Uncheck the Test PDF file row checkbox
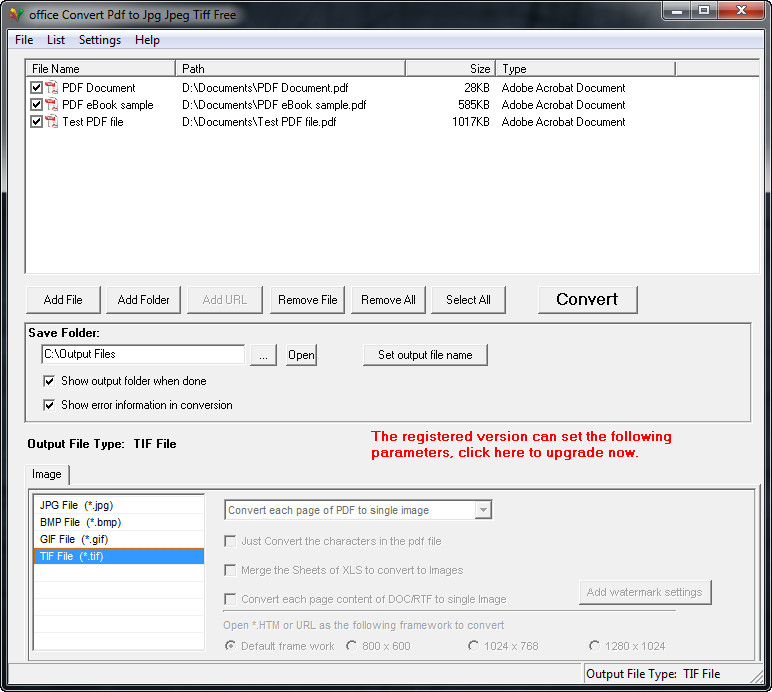Image resolution: width=772 pixels, height=692 pixels. click(36, 121)
